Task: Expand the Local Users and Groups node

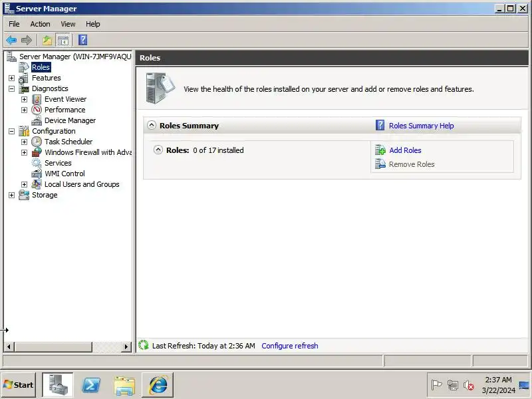Action: pyautogui.click(x=24, y=184)
